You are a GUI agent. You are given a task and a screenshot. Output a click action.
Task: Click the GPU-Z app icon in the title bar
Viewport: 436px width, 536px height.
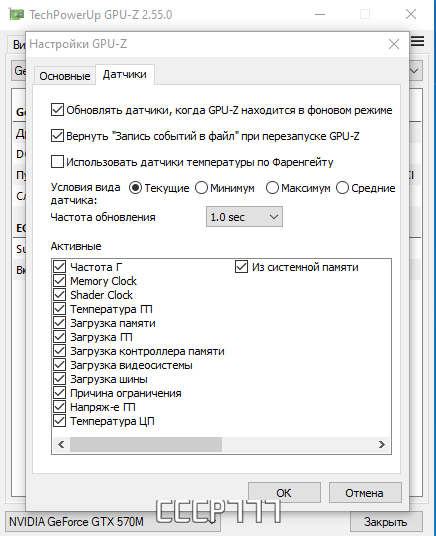tap(16, 15)
